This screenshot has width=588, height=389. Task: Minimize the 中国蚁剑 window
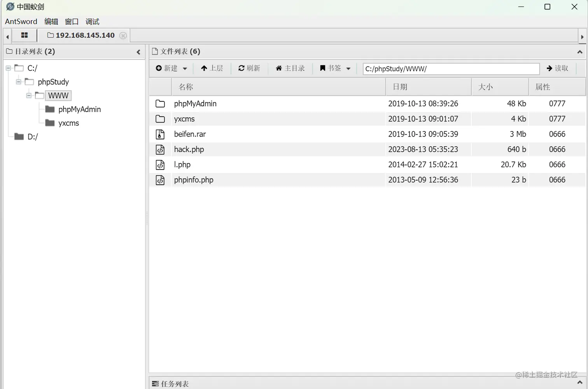tap(521, 7)
